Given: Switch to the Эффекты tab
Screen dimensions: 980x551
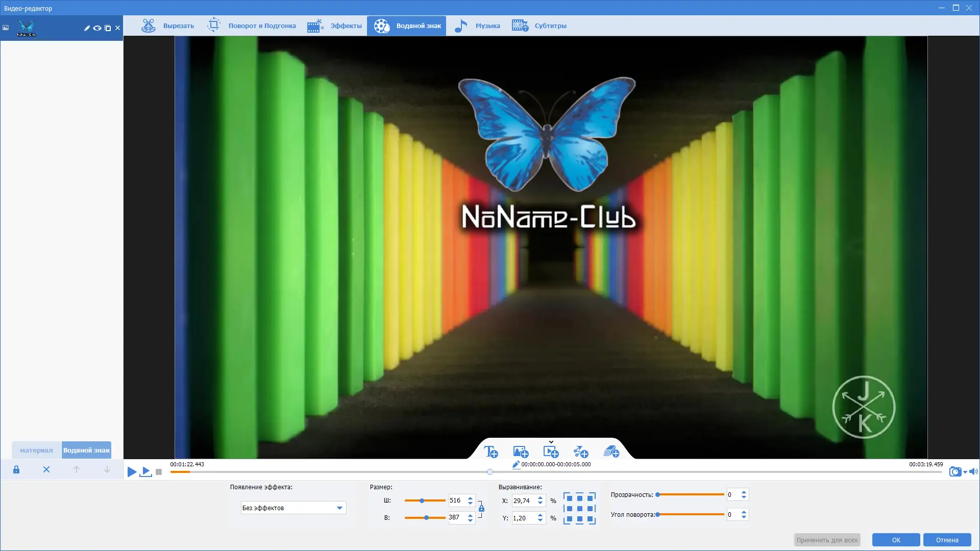Looking at the screenshot, I should click(335, 26).
